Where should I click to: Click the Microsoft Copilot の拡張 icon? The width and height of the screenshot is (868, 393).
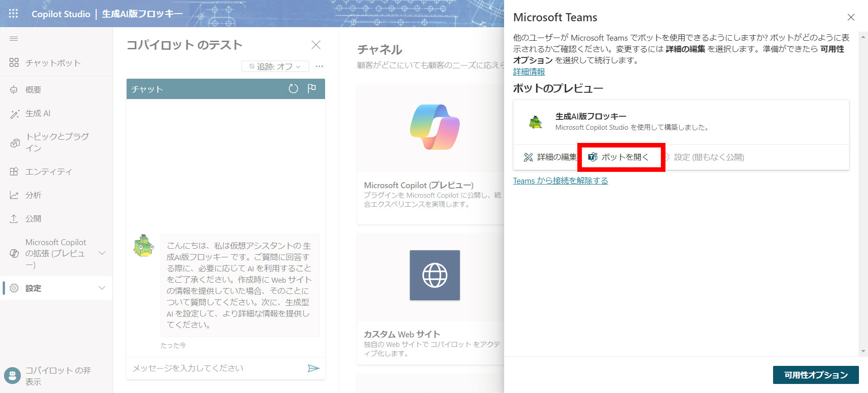(14, 253)
